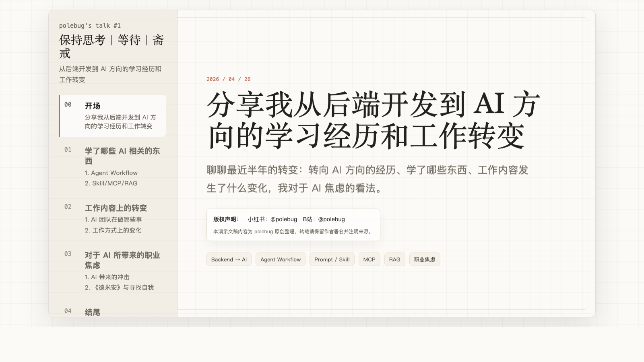Jump to the 结尾 section

click(93, 311)
